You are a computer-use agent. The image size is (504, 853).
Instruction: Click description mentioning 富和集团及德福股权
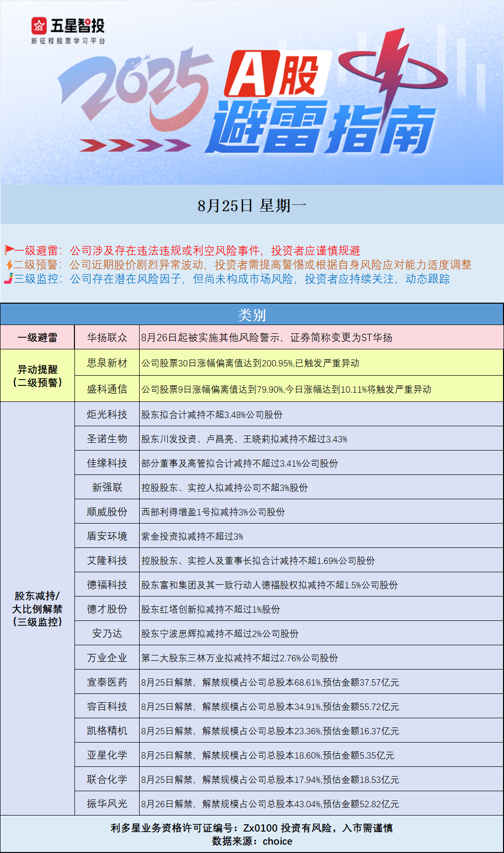pos(270,585)
